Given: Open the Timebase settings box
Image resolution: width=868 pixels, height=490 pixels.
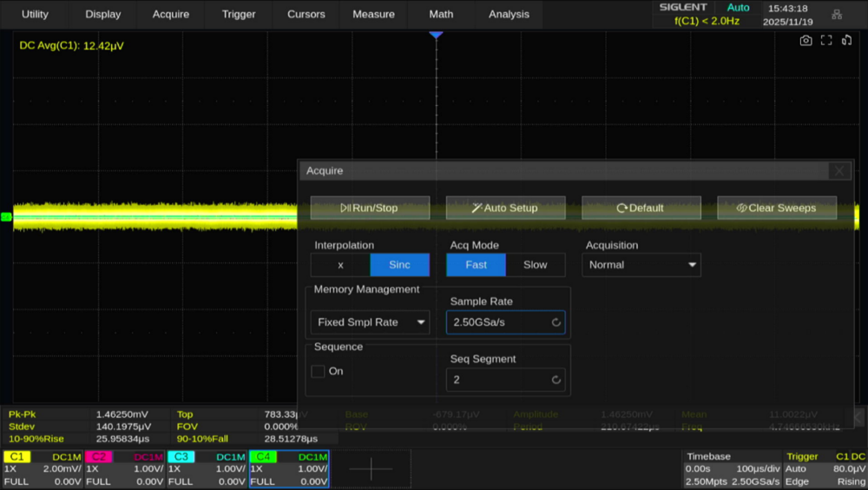Looking at the screenshot, I should tap(731, 469).
